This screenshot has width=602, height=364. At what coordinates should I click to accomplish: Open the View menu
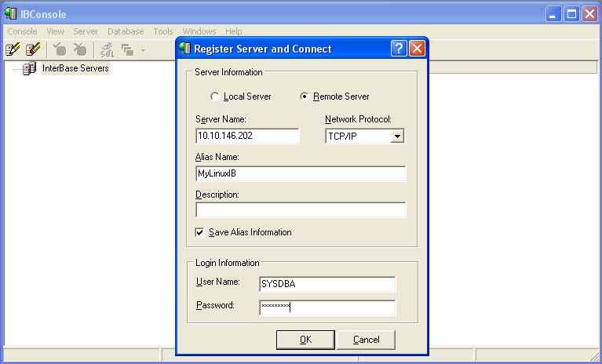click(x=55, y=31)
